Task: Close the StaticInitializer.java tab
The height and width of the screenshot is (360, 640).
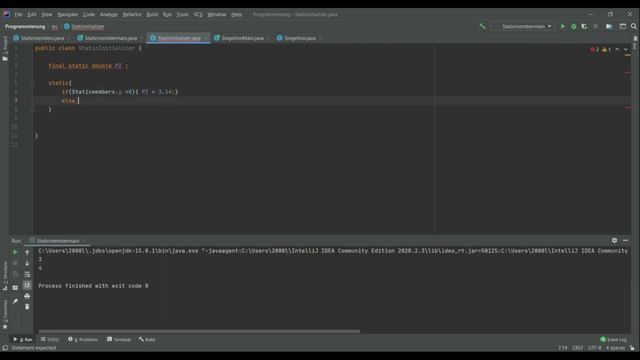Action: pos(205,38)
